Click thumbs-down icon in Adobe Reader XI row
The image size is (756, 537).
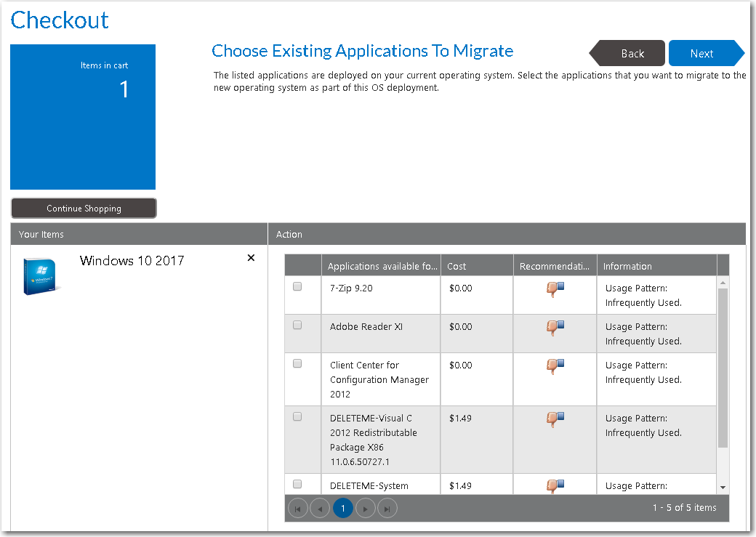coord(555,328)
